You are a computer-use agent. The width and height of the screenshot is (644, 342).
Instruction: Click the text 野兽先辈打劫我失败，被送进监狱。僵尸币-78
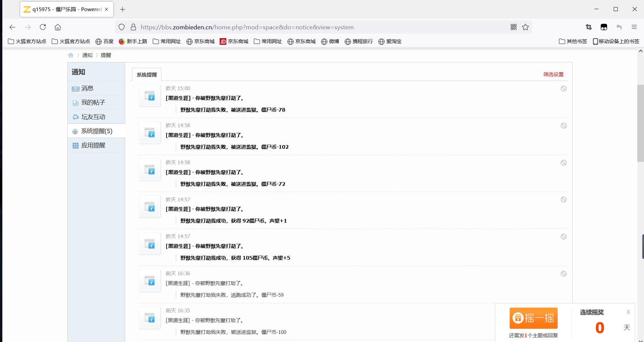[233, 110]
